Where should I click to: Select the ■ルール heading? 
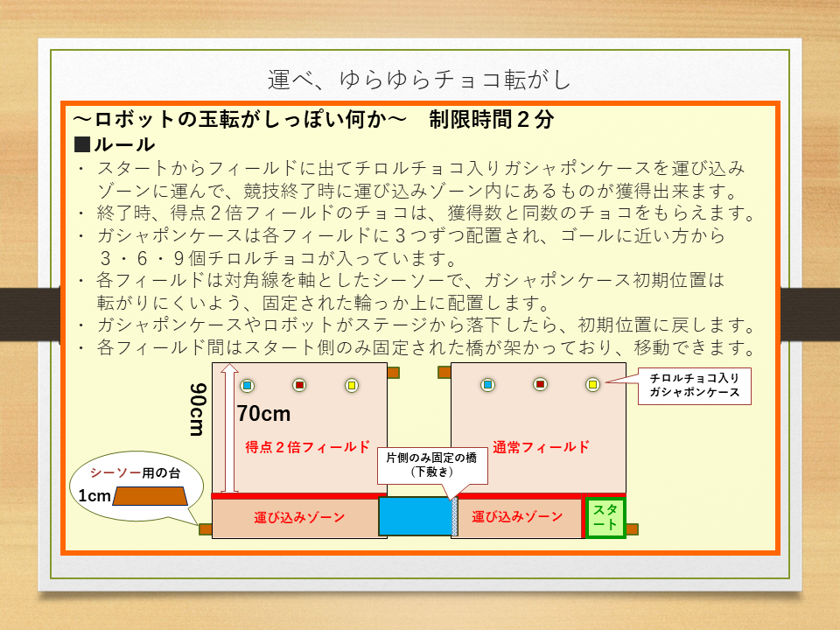click(115, 144)
